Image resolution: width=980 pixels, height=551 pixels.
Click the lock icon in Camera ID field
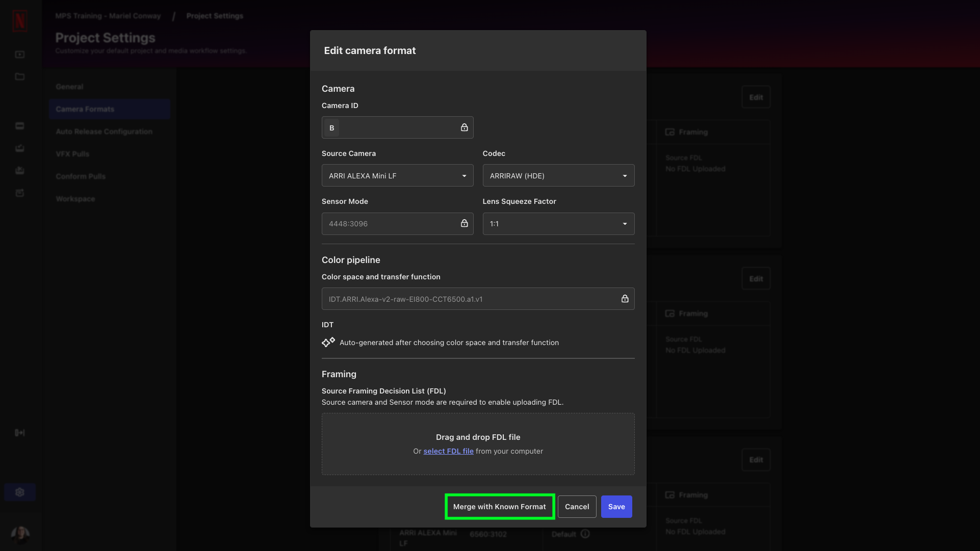point(464,127)
